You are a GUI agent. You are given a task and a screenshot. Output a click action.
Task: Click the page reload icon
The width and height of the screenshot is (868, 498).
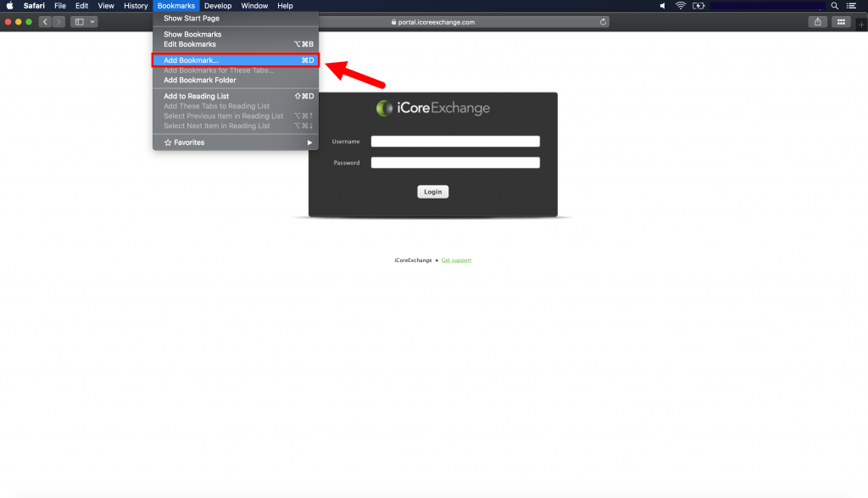(x=603, y=22)
